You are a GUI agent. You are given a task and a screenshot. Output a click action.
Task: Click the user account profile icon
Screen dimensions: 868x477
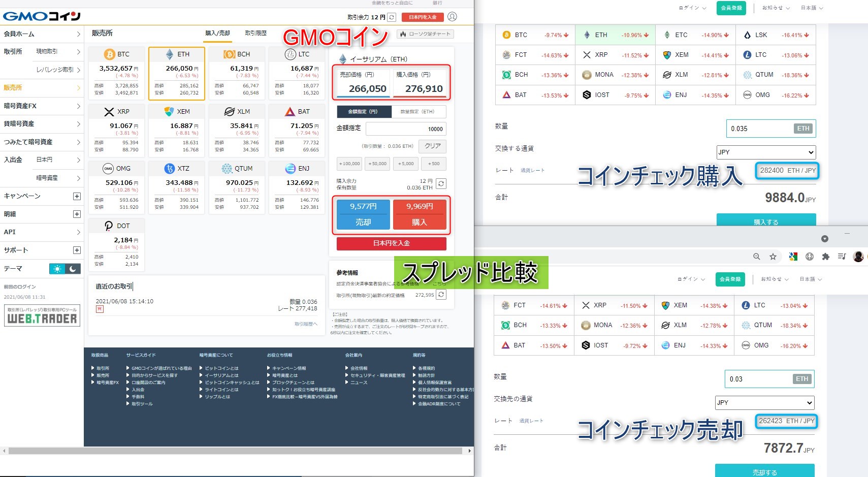pos(452,17)
